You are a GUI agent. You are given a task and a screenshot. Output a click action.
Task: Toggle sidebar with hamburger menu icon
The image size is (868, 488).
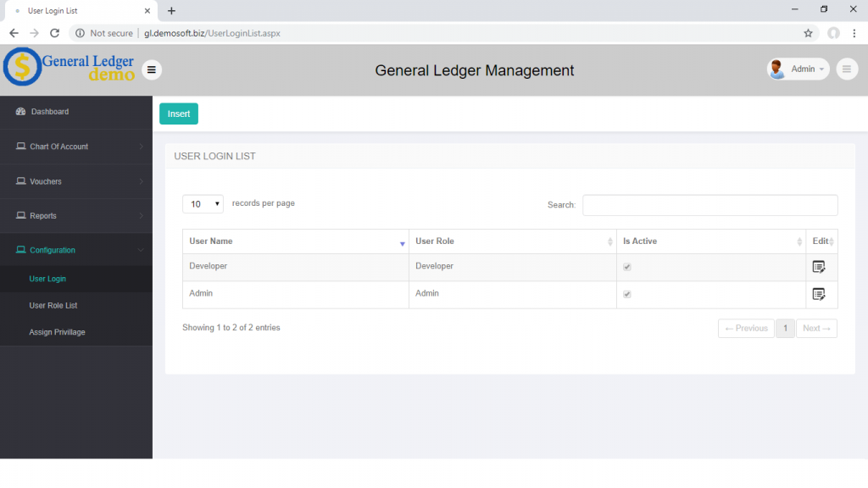[152, 69]
